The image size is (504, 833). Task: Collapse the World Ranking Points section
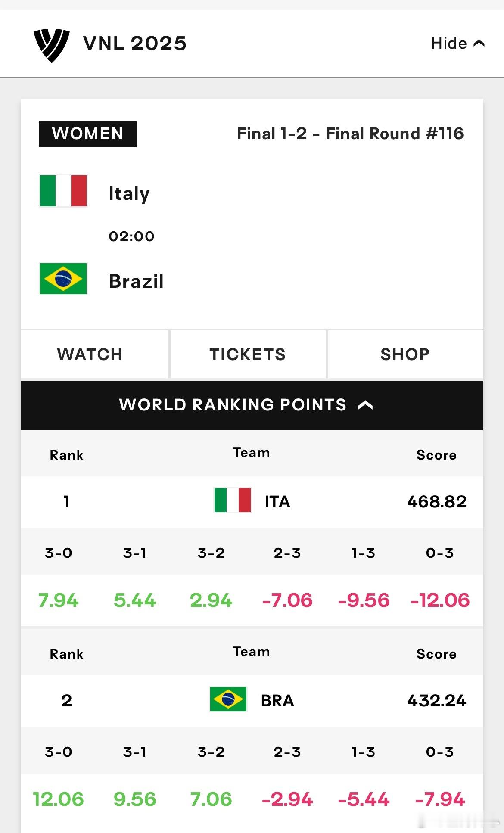(252, 405)
